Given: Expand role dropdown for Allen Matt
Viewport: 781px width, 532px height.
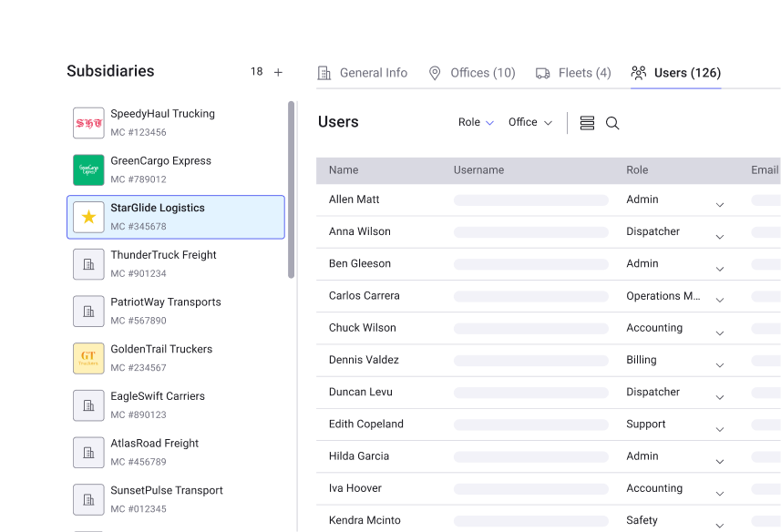Looking at the screenshot, I should pyautogui.click(x=720, y=205).
